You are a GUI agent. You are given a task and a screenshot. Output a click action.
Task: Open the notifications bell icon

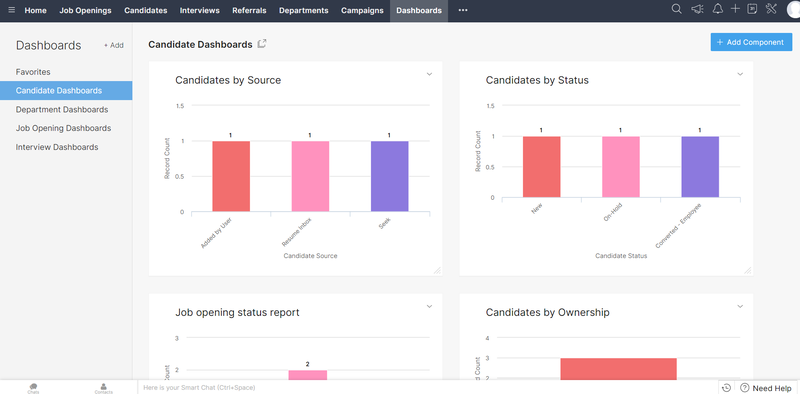point(718,9)
